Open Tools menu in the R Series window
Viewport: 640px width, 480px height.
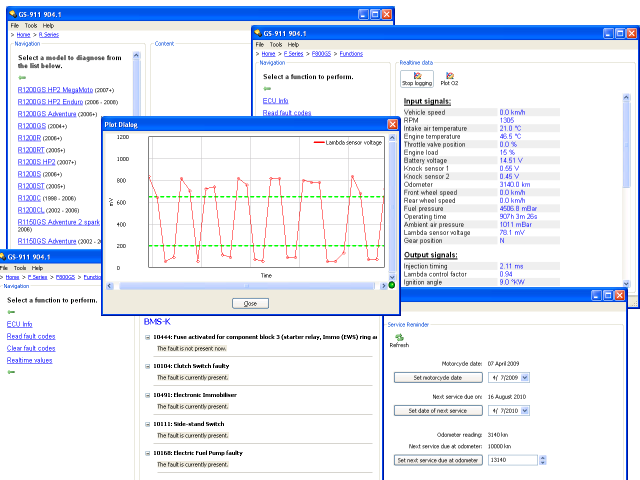(x=31, y=25)
